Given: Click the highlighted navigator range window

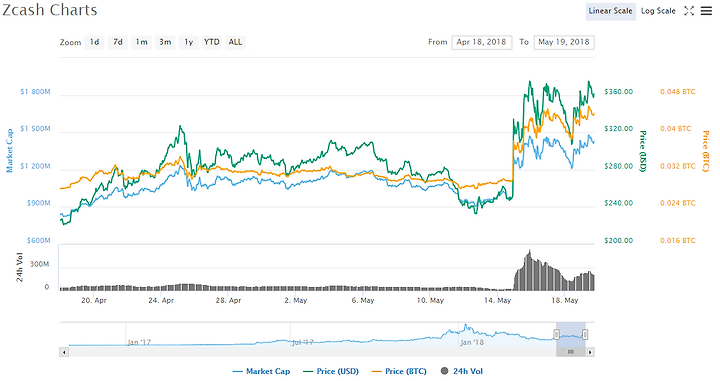Looking at the screenshot, I should [571, 335].
